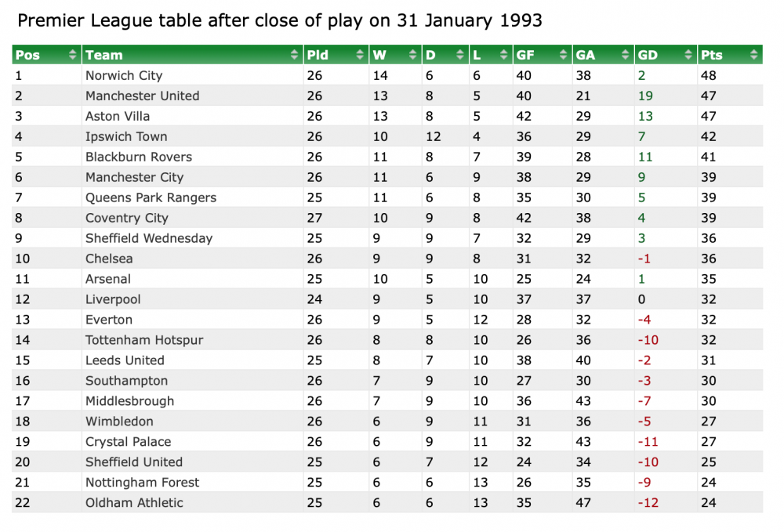This screenshot has width=784, height=532.
Task: Click the Team column header label
Action: pyautogui.click(x=104, y=55)
